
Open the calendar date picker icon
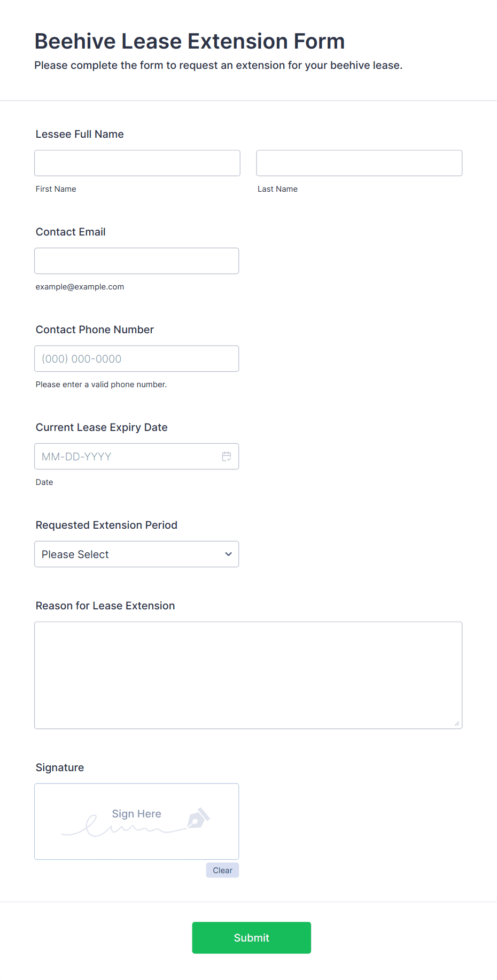(227, 457)
